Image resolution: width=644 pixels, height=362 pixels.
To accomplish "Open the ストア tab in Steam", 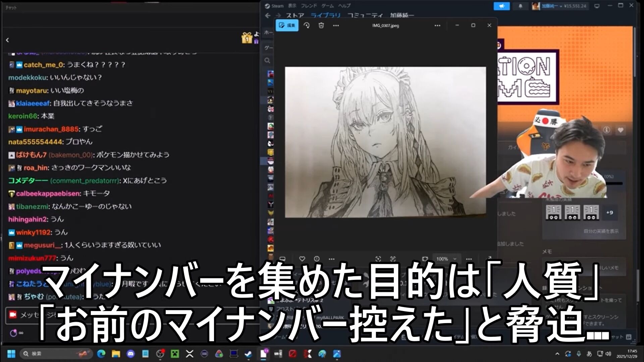I will [295, 15].
